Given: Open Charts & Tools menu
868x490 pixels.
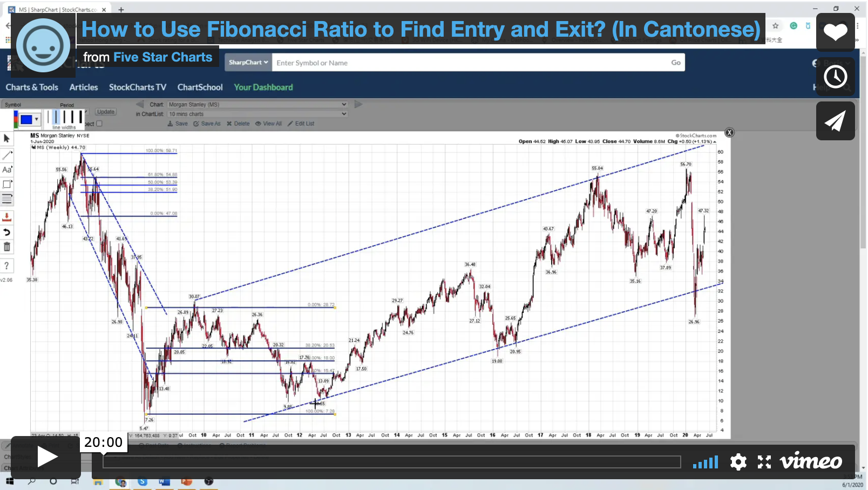Looking at the screenshot, I should pos(32,87).
